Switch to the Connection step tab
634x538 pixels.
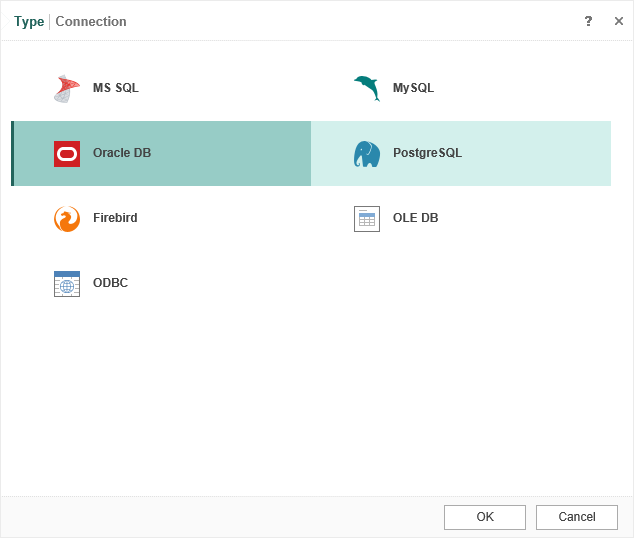[x=91, y=21]
